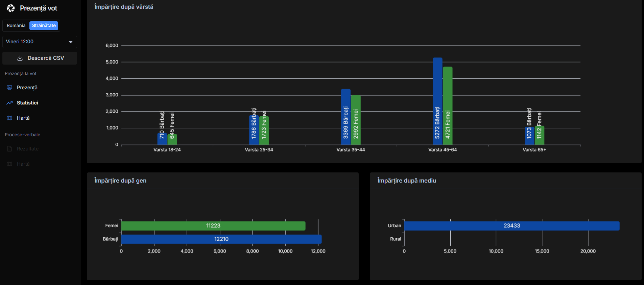Click the green 2992 Femei bar
This screenshot has height=285, width=644.
tap(356, 120)
